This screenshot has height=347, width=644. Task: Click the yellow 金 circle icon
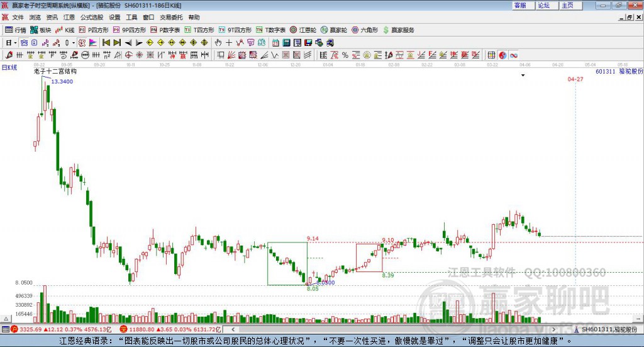367,55
